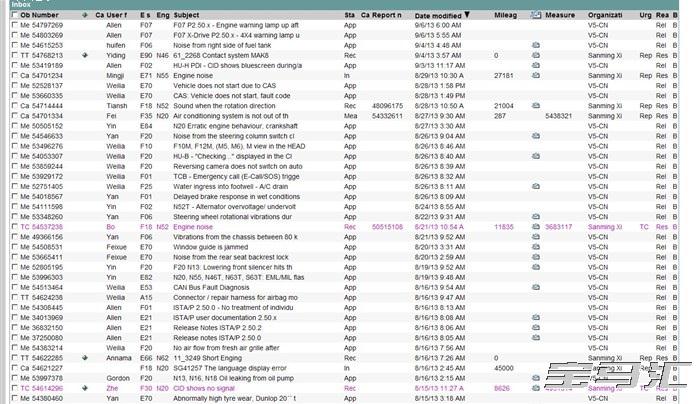Click date '9/6/13 6:00 AM'

pos(438,25)
